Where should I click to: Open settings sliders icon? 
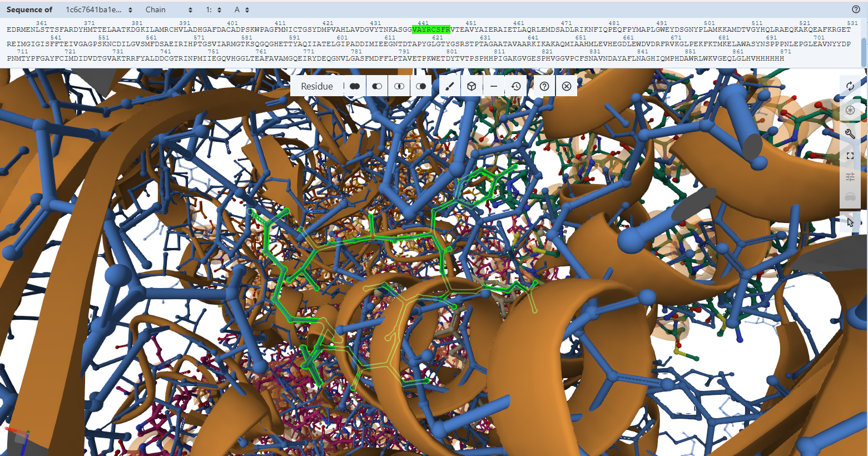pos(850,177)
